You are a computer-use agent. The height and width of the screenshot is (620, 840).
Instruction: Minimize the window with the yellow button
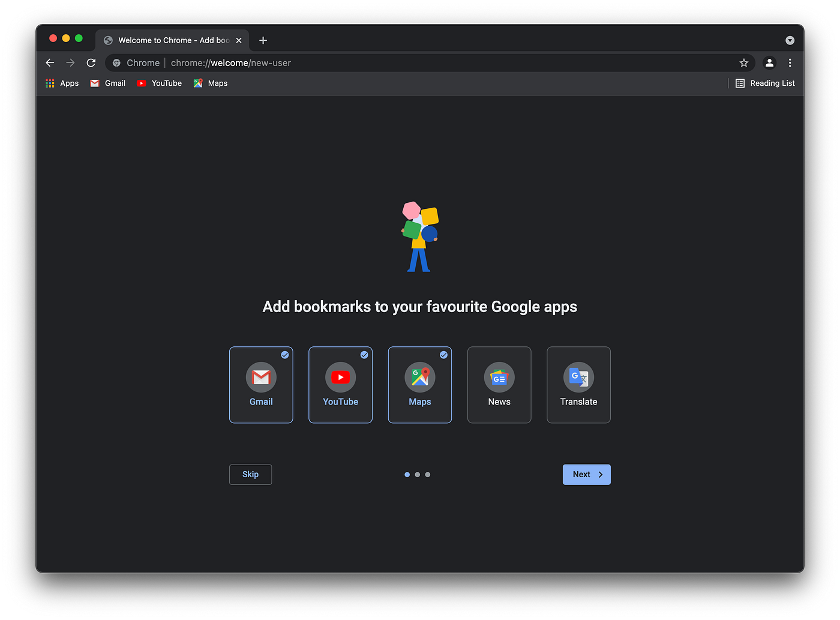point(66,38)
